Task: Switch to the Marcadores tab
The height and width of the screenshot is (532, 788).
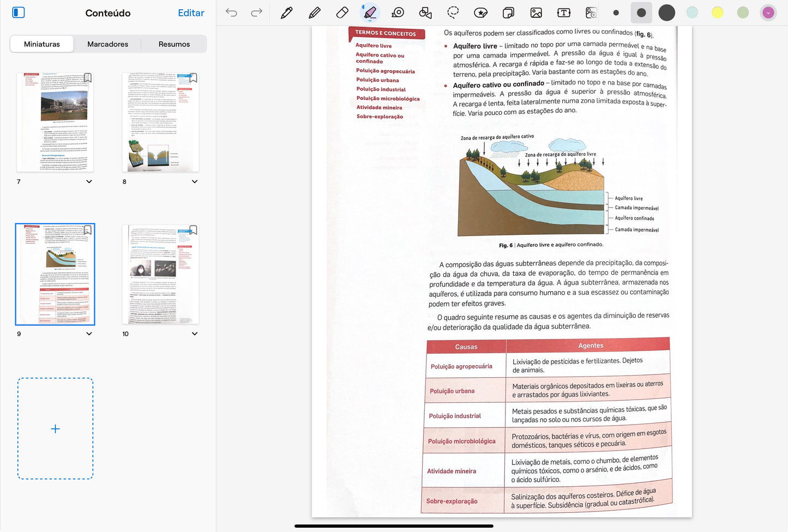Action: 107,44
